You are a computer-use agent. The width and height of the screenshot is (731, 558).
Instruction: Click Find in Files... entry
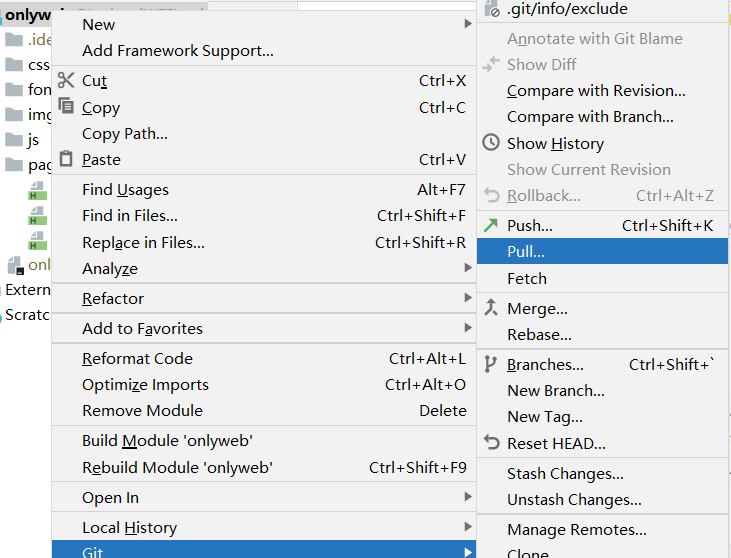pos(130,215)
